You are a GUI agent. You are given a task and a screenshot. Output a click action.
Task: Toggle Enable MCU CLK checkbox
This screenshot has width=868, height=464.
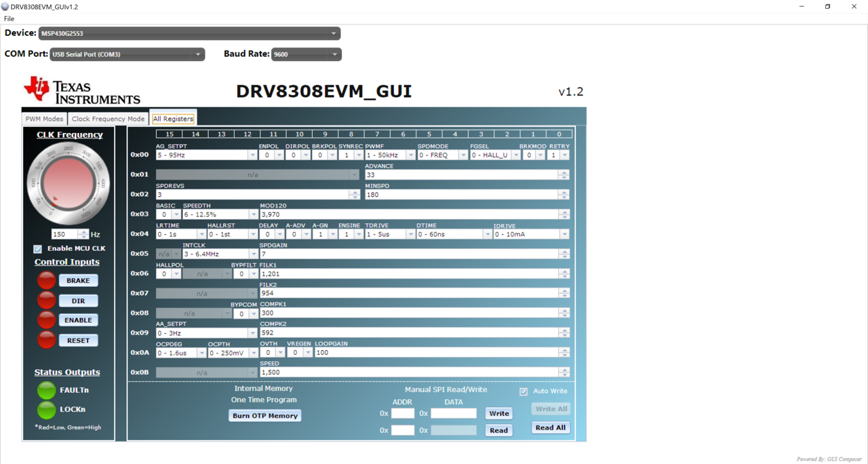tap(38, 249)
